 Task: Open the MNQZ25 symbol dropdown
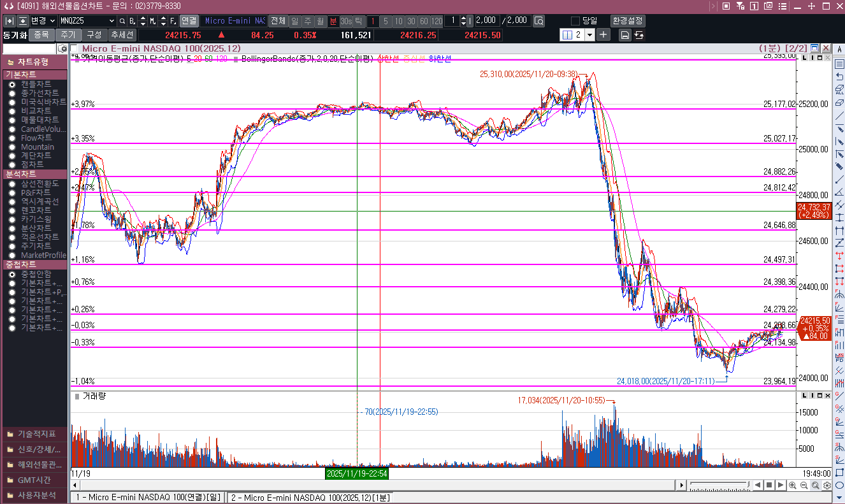pyautogui.click(x=112, y=20)
